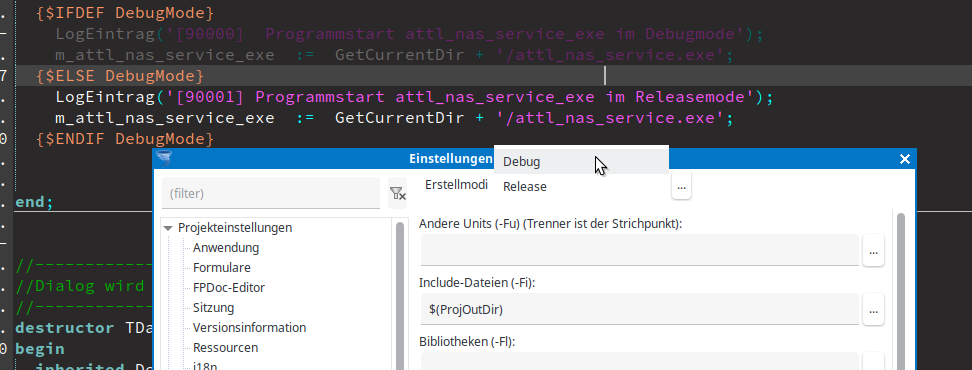Click the LogEintrag '[90001]' Releasemode line

coord(415,97)
